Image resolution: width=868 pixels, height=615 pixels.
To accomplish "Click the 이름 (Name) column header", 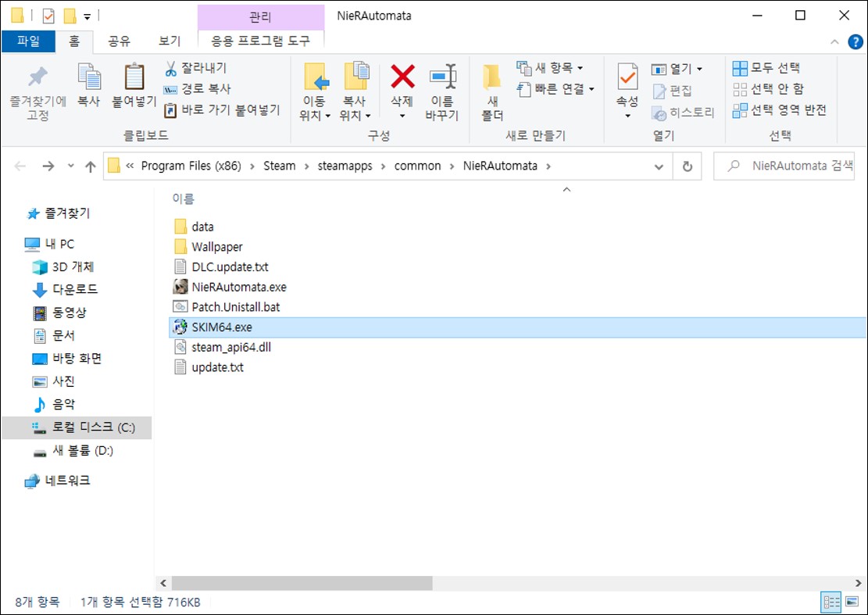I will click(184, 198).
